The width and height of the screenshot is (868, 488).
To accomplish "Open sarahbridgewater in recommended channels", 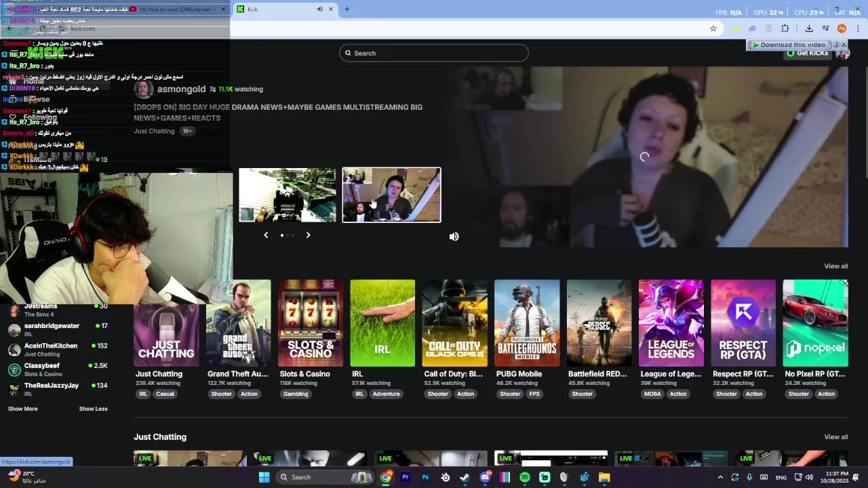I will (x=58, y=329).
